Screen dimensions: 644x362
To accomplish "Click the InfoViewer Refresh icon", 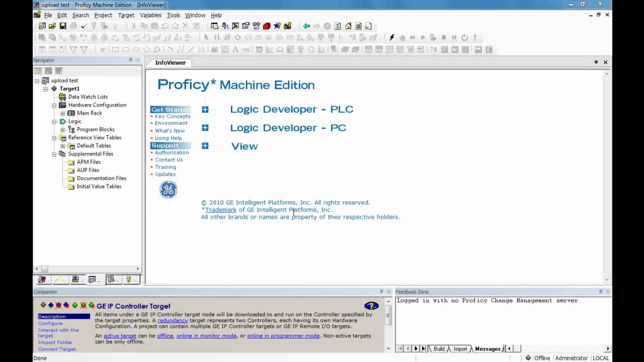I will coord(338,26).
